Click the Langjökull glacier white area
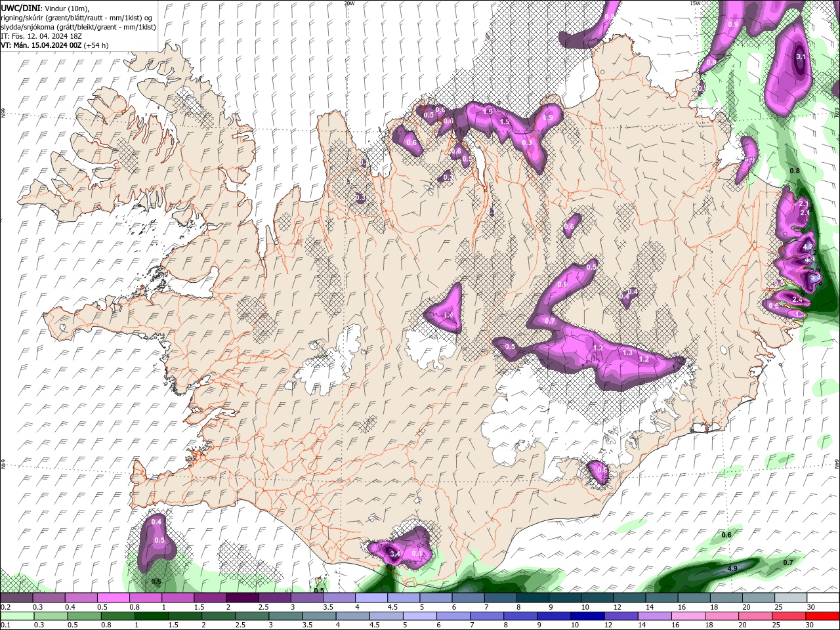This screenshot has width=840, height=630. [x=331, y=364]
